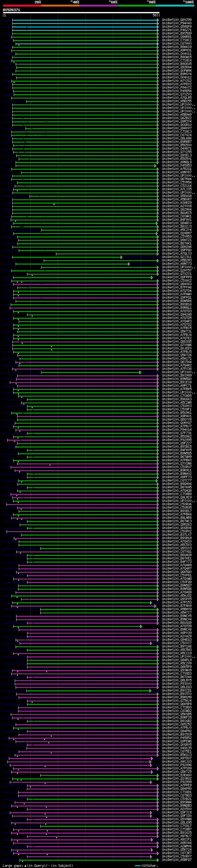This screenshot has height=868, width=197.
Task: Select the AV526371 query label
Action: point(11,10)
